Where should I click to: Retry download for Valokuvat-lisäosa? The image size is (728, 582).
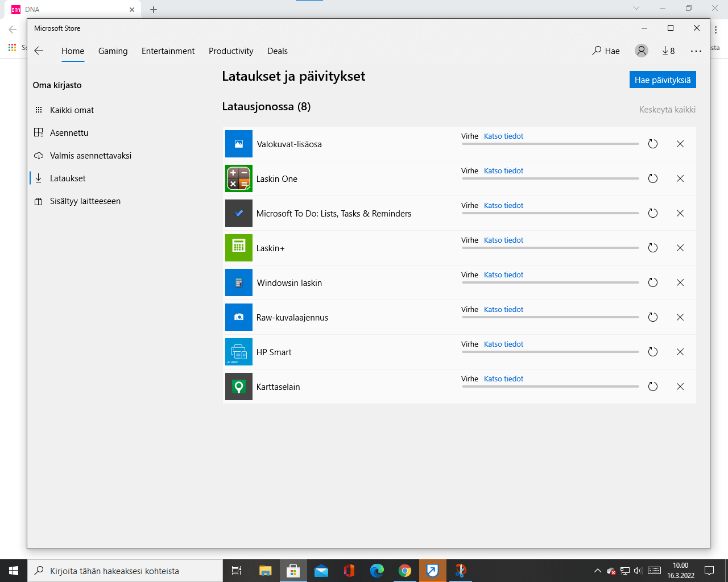pyautogui.click(x=653, y=144)
